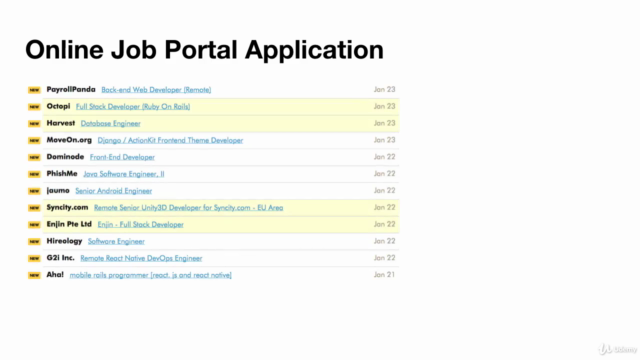Click the Jan 23 date on Octopi row
640x360 pixels.
coord(384,106)
